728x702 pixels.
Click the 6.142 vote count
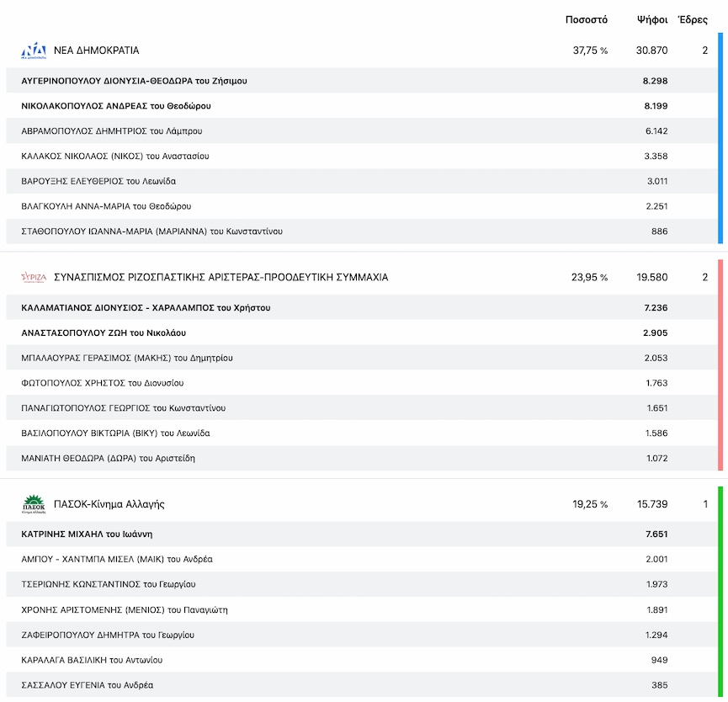point(656,131)
